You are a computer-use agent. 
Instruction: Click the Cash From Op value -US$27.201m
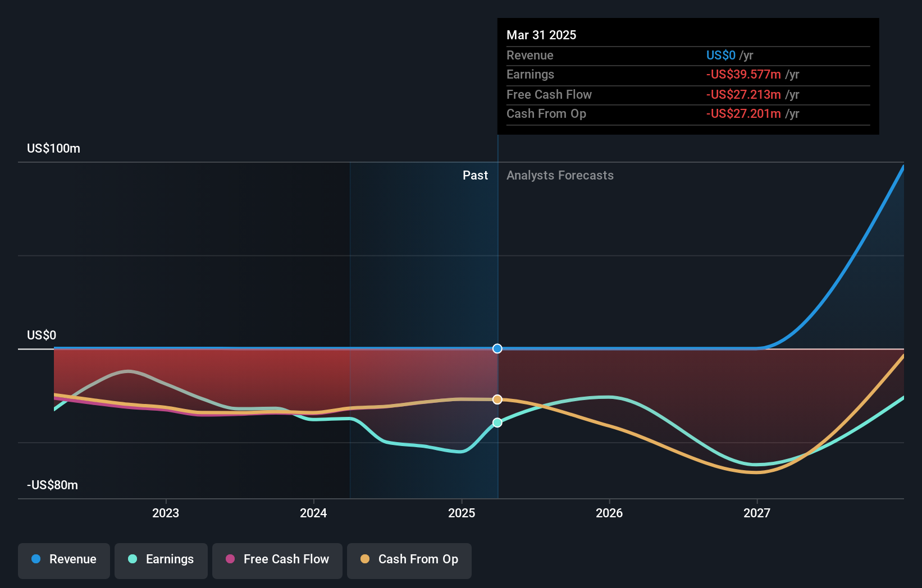(x=743, y=113)
